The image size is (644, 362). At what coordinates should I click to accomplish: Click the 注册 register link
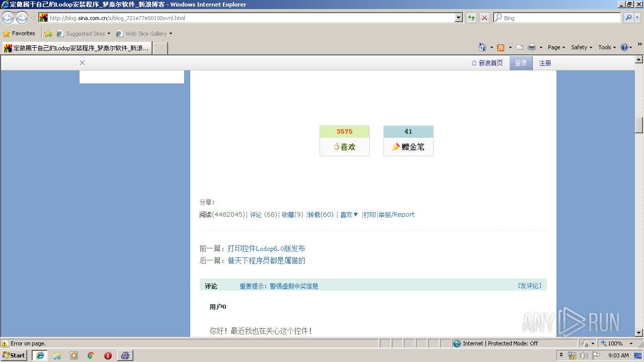coord(545,63)
